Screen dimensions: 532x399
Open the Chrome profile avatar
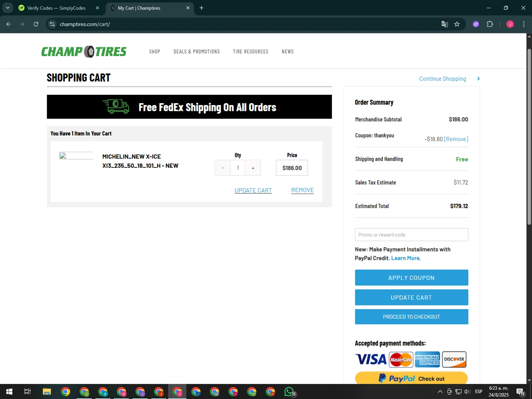point(510,24)
